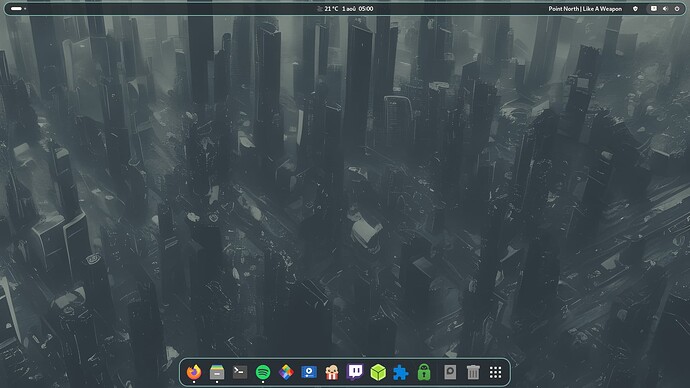Image resolution: width=690 pixels, height=388 pixels.
Task: Open the Trash from the dock
Action: coord(473,372)
